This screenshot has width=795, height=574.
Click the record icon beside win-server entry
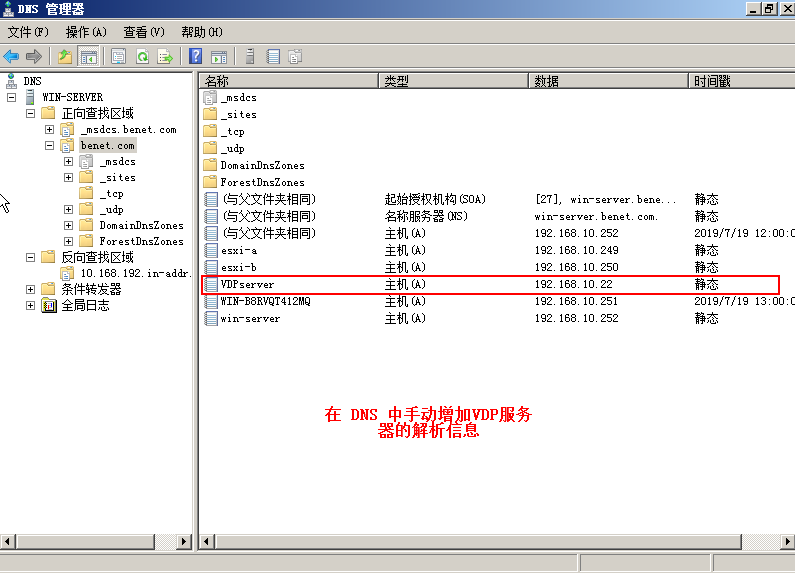[210, 318]
